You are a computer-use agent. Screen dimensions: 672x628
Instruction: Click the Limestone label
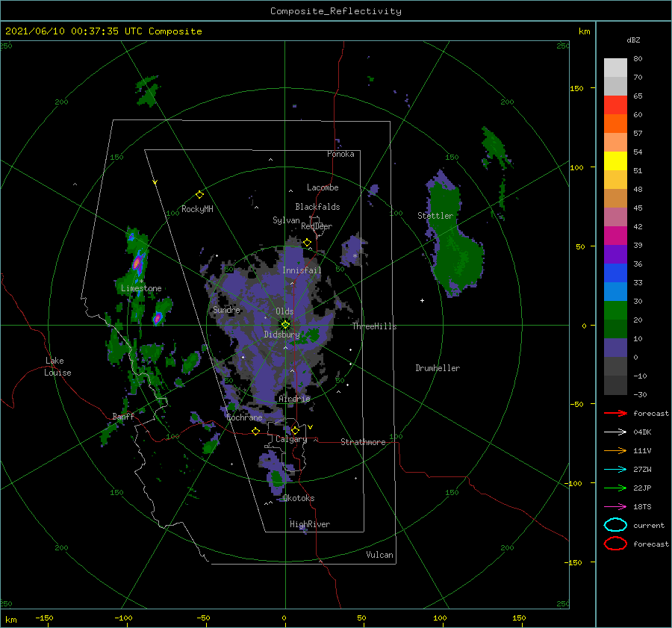[141, 288]
